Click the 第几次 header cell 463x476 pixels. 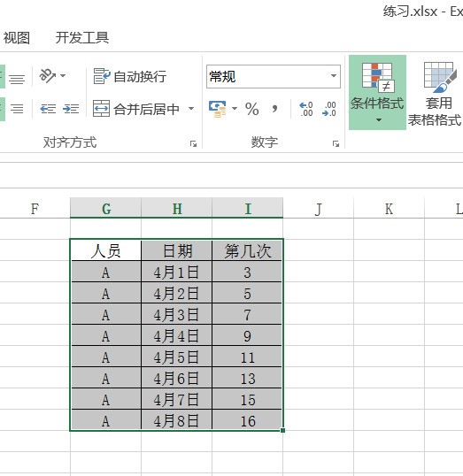point(248,250)
